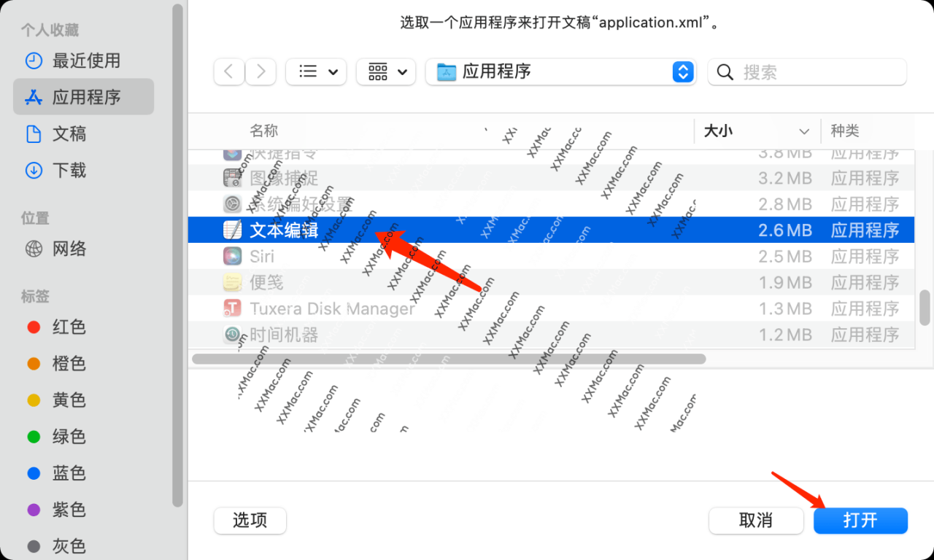Click the 图像捕捉 app icon
Image resolution: width=934 pixels, height=560 pixels.
pyautogui.click(x=232, y=177)
